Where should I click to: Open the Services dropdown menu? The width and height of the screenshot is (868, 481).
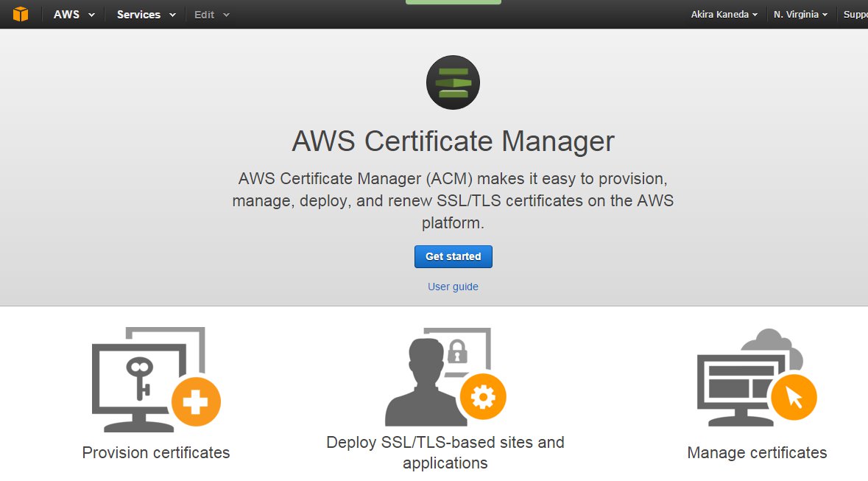147,15
